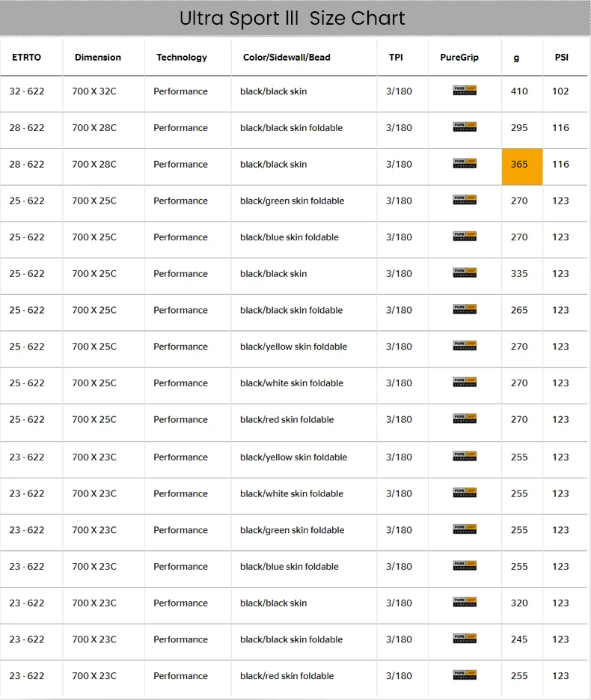Select the 700 X 32C dimension cell
Screen dimensions: 591x700
[94, 91]
